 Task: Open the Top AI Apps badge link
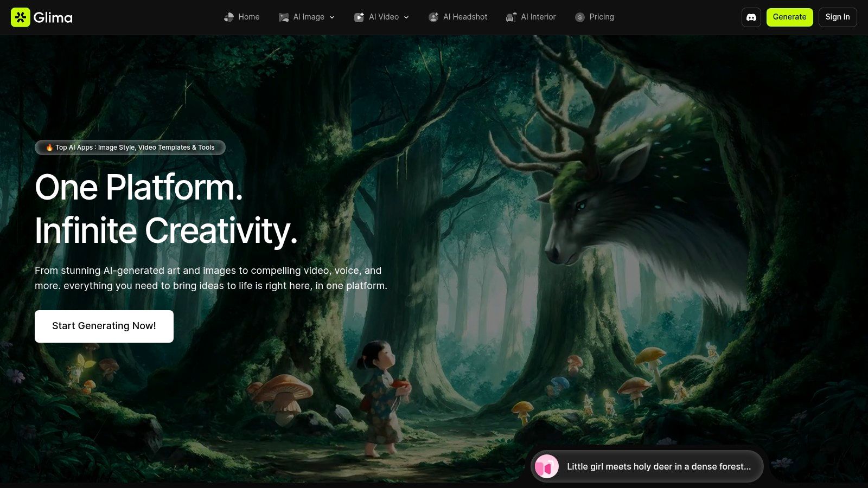point(130,147)
